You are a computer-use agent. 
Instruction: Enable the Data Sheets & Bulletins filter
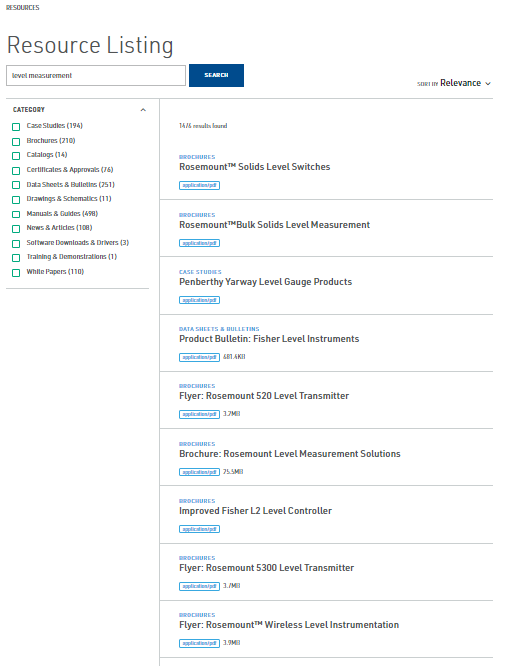pyautogui.click(x=16, y=185)
